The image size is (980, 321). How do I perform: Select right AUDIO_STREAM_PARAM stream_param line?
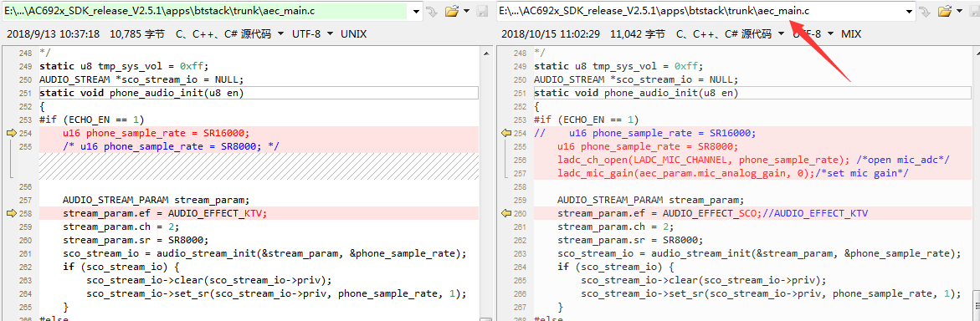(x=650, y=200)
